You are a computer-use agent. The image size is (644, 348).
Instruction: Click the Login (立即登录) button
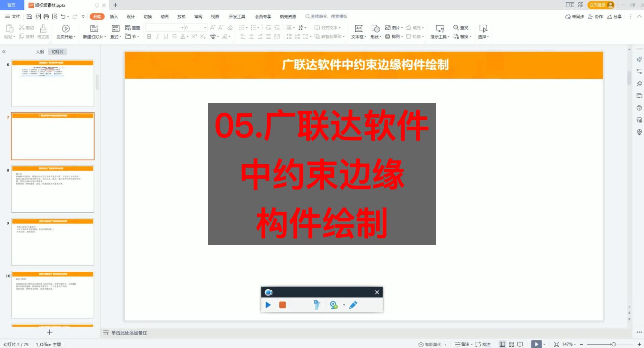601,5
